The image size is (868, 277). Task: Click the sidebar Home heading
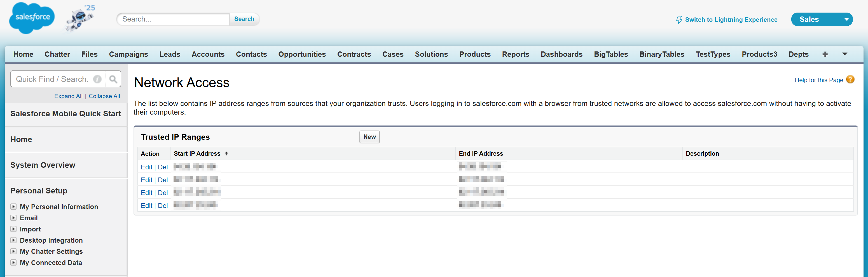[21, 139]
